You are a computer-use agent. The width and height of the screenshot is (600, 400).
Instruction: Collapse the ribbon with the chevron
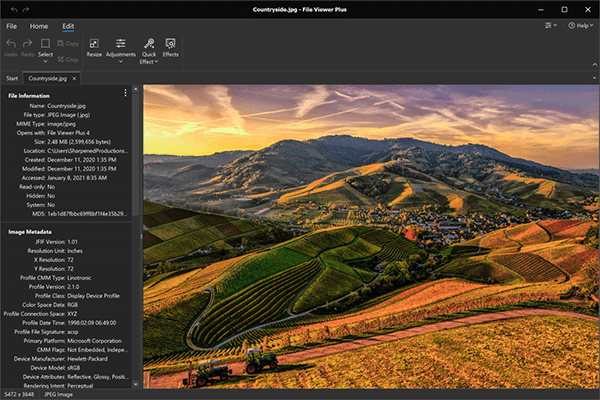point(595,64)
